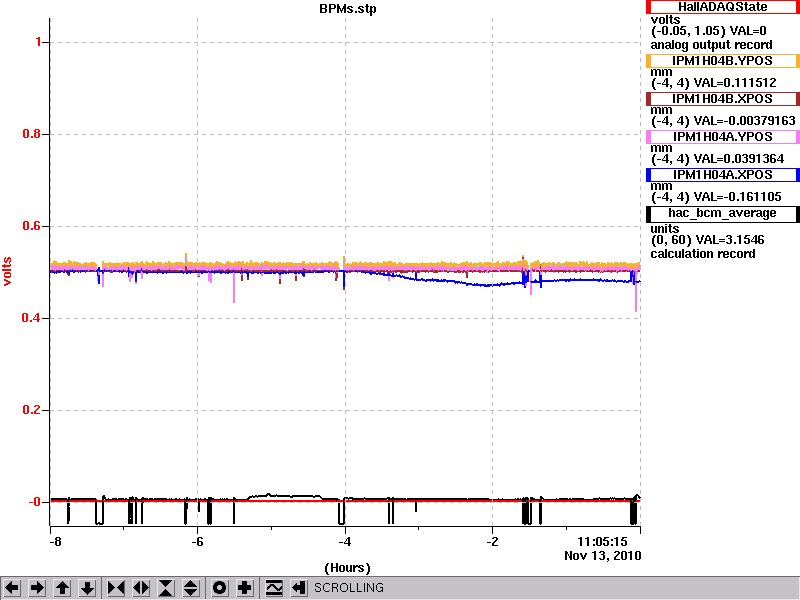Zoom in on the value axis (inward vertical triangles)
Screen dimensions: 800x600
(x=166, y=588)
